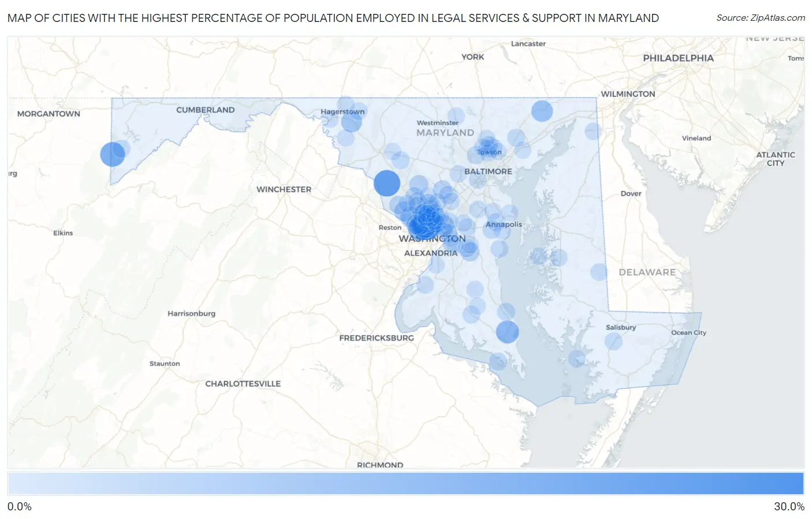The width and height of the screenshot is (812, 519).
Task: Click the bubble next to Salisbury label
Action: (x=613, y=341)
